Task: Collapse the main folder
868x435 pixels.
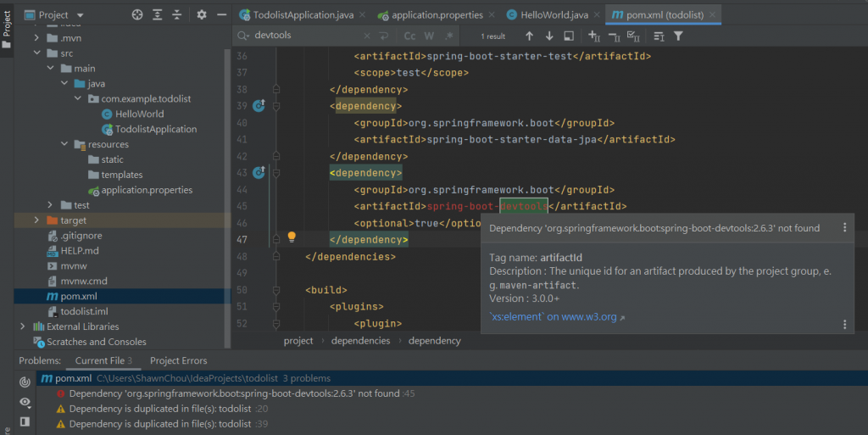Action: click(50, 68)
